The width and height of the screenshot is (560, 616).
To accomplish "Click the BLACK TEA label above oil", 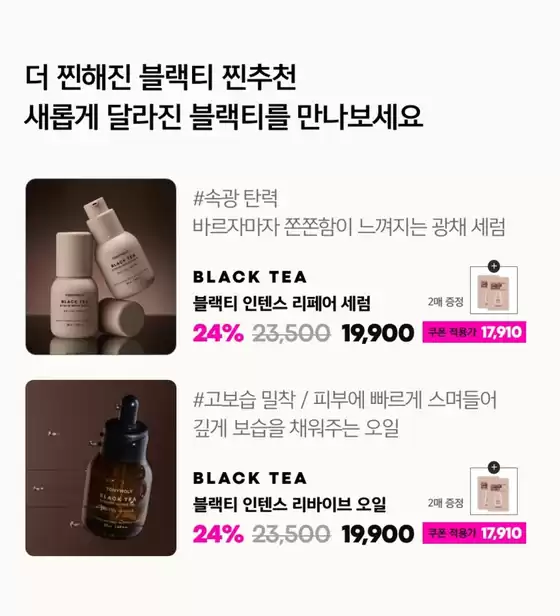I will [250, 478].
